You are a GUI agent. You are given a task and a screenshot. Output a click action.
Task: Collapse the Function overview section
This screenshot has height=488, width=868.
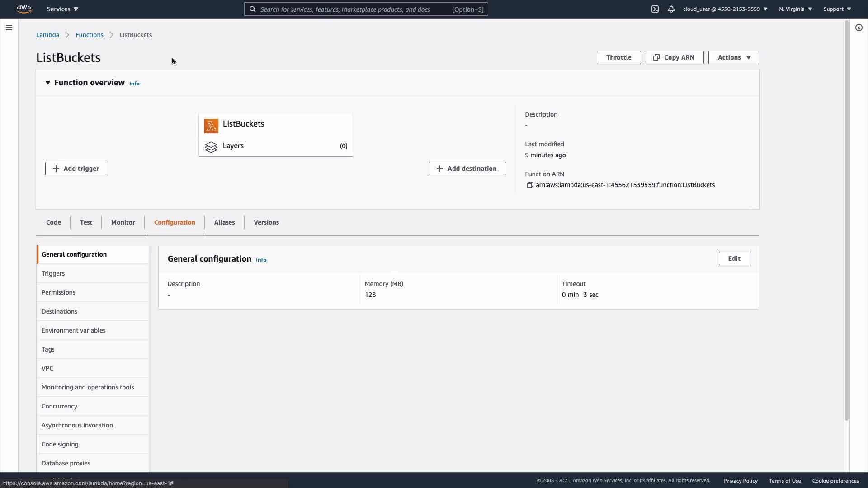(47, 83)
